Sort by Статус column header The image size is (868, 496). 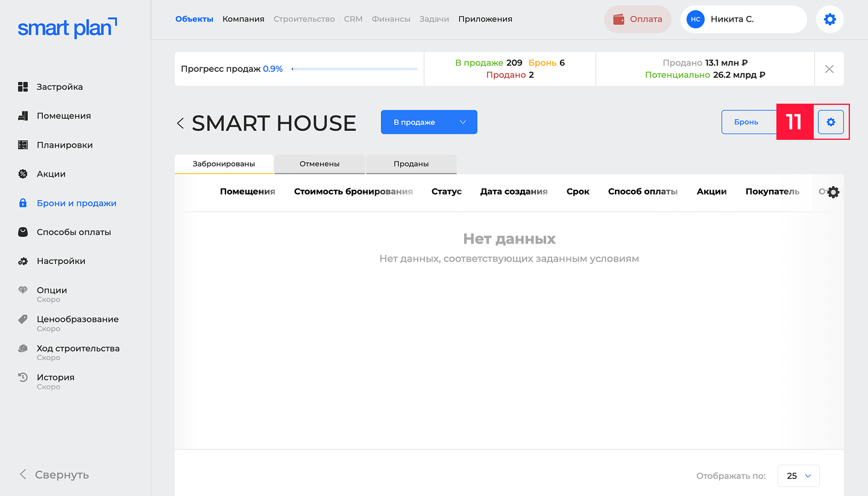pos(447,192)
